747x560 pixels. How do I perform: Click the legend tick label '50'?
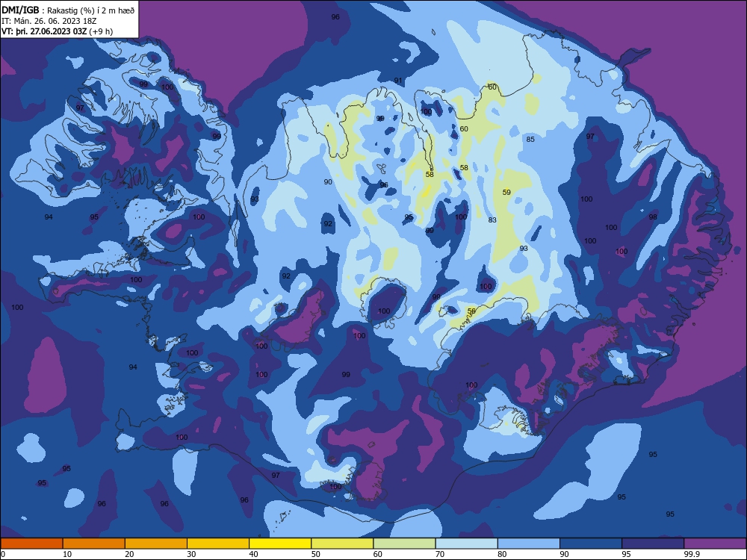[315, 554]
